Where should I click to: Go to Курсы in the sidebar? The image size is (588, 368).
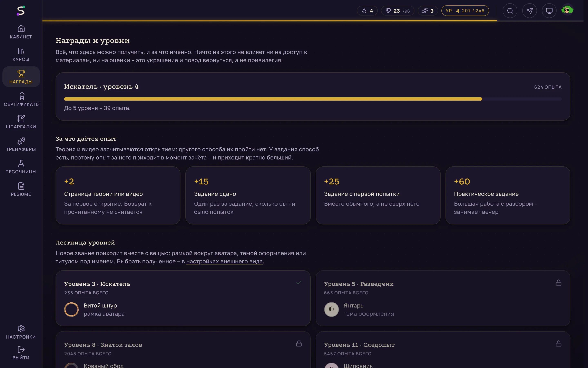21,55
